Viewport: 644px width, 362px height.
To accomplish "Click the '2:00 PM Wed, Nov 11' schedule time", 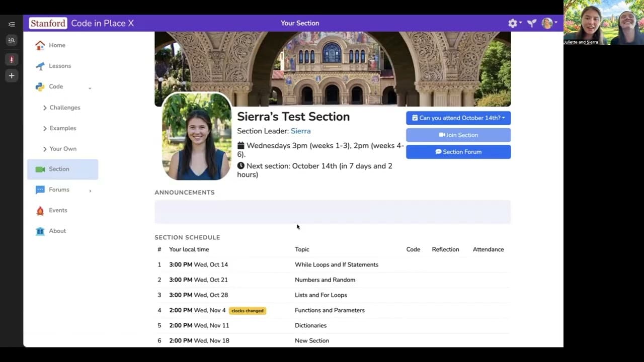I will click(199, 325).
